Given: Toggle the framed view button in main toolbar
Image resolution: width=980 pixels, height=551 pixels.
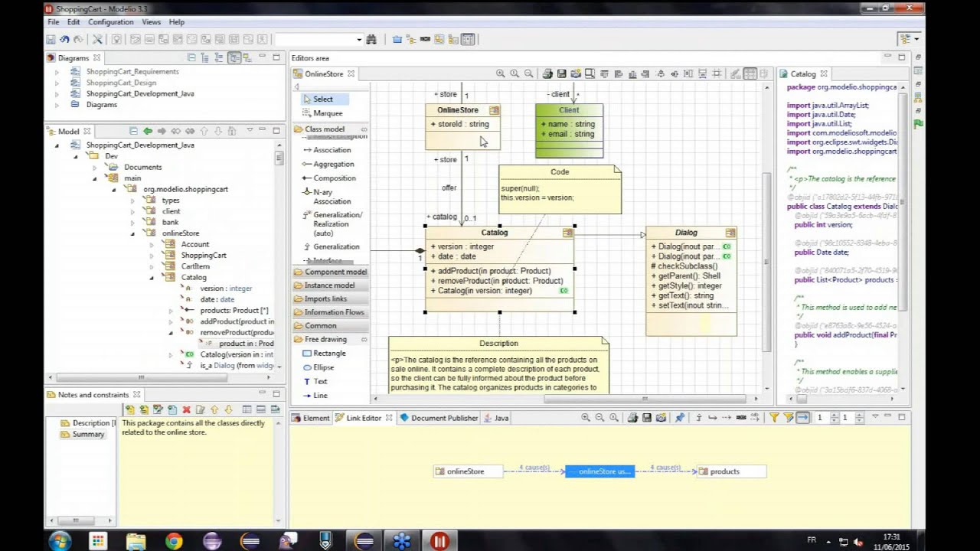Looking at the screenshot, I should click(468, 39).
